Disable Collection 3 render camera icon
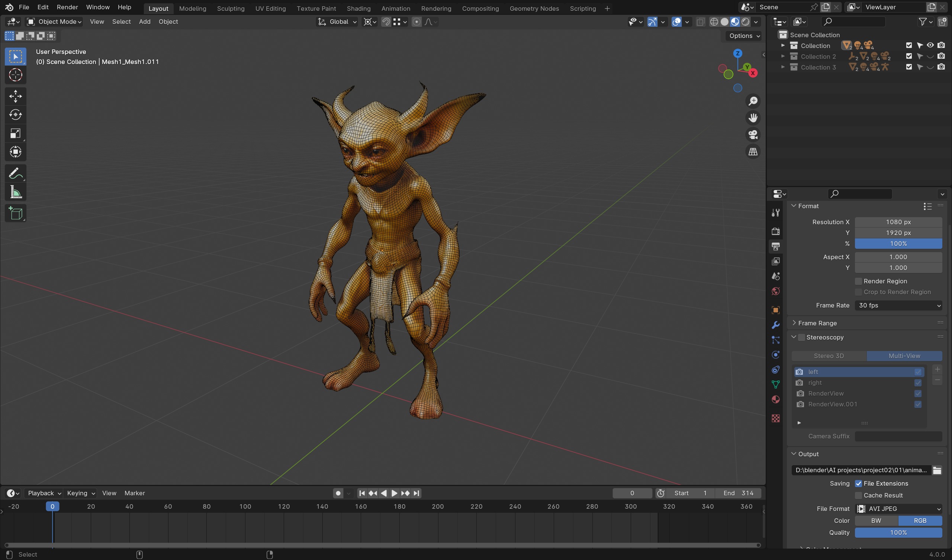The image size is (952, 560). (x=941, y=67)
